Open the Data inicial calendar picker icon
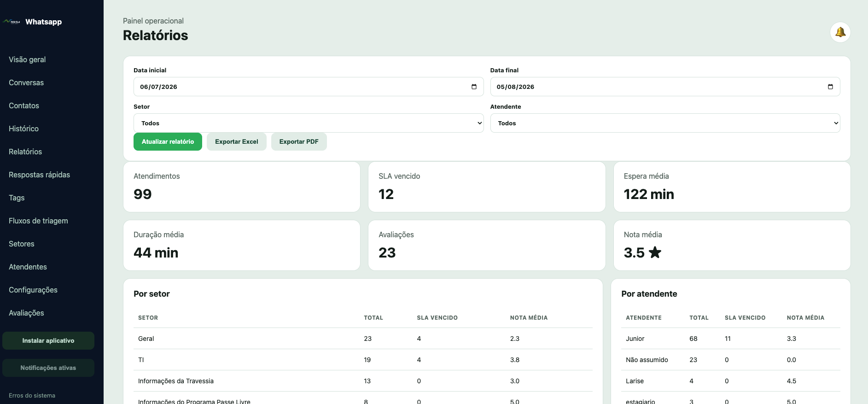The height and width of the screenshot is (404, 868). (x=474, y=87)
